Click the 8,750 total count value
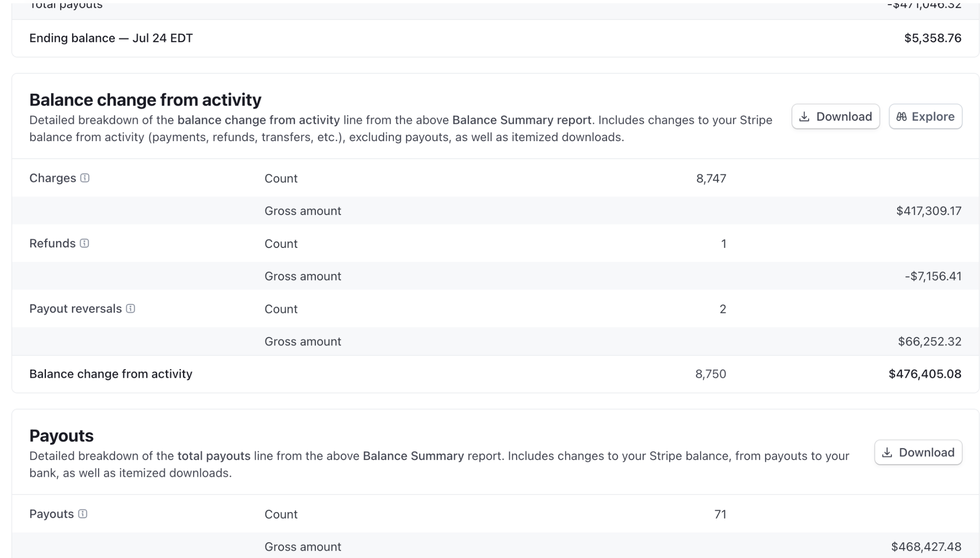This screenshot has height=558, width=980. coord(710,374)
